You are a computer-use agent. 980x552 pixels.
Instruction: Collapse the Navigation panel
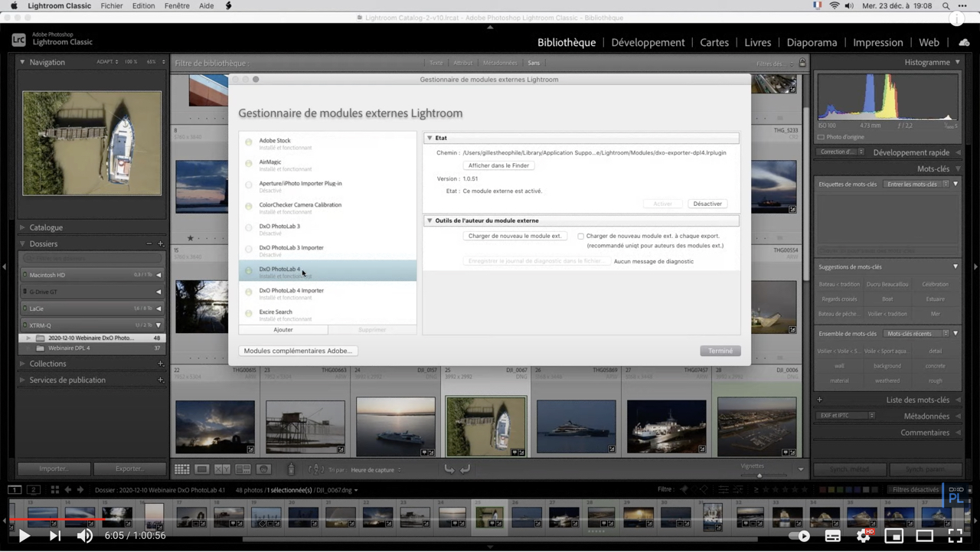(x=22, y=62)
